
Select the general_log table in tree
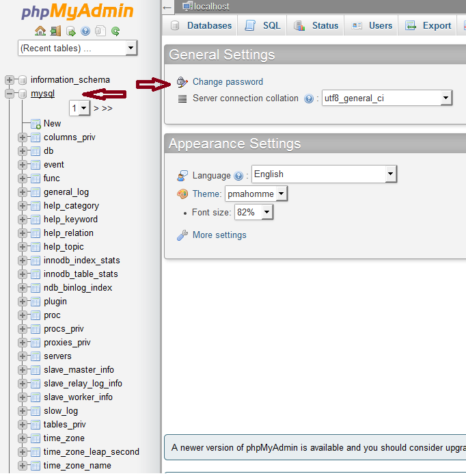66,192
